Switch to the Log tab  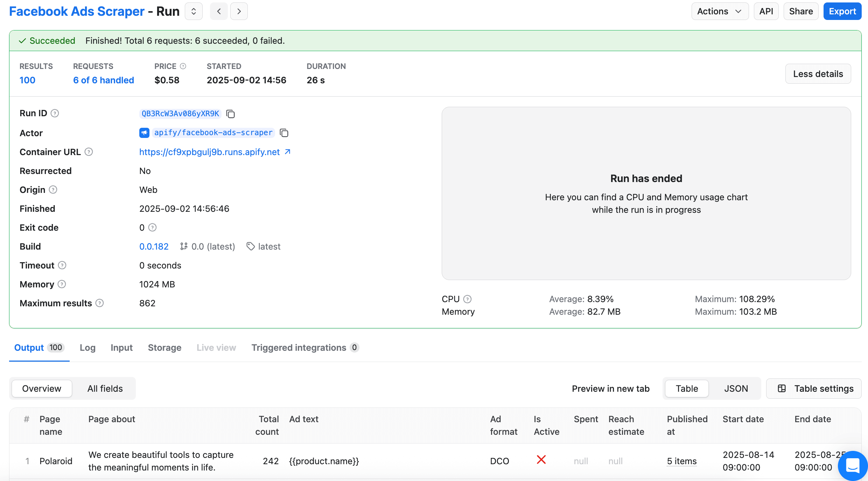(x=87, y=348)
